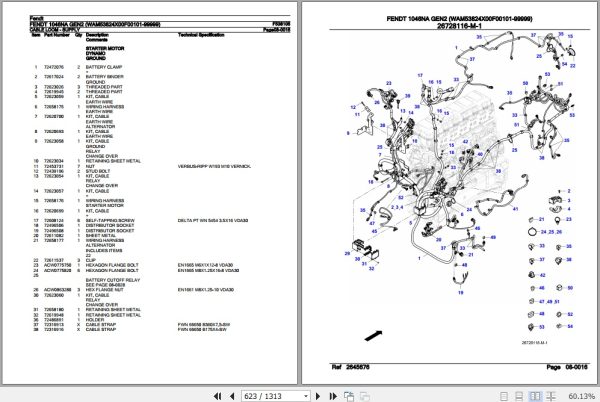Click diagram title 26728116-M-1
Viewport: 600px width, 402px height.
click(x=459, y=26)
